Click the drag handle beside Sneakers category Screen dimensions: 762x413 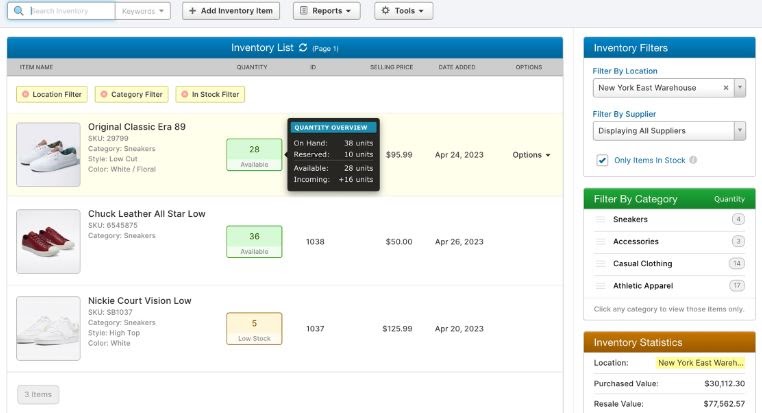click(x=601, y=219)
